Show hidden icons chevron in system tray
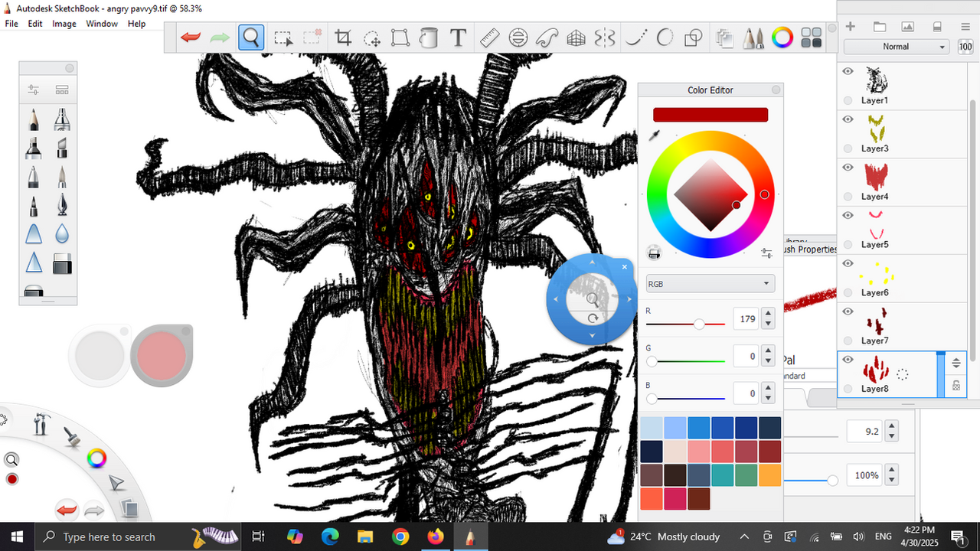 tap(744, 536)
